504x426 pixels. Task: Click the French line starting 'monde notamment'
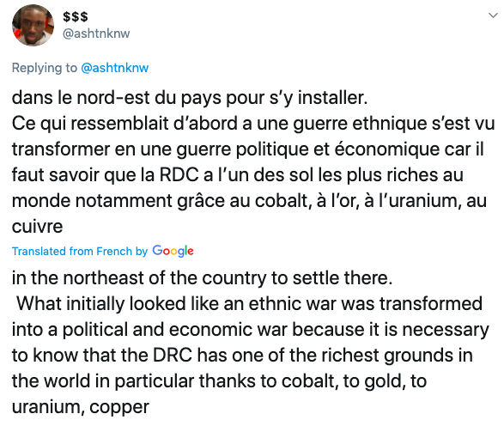(250, 201)
